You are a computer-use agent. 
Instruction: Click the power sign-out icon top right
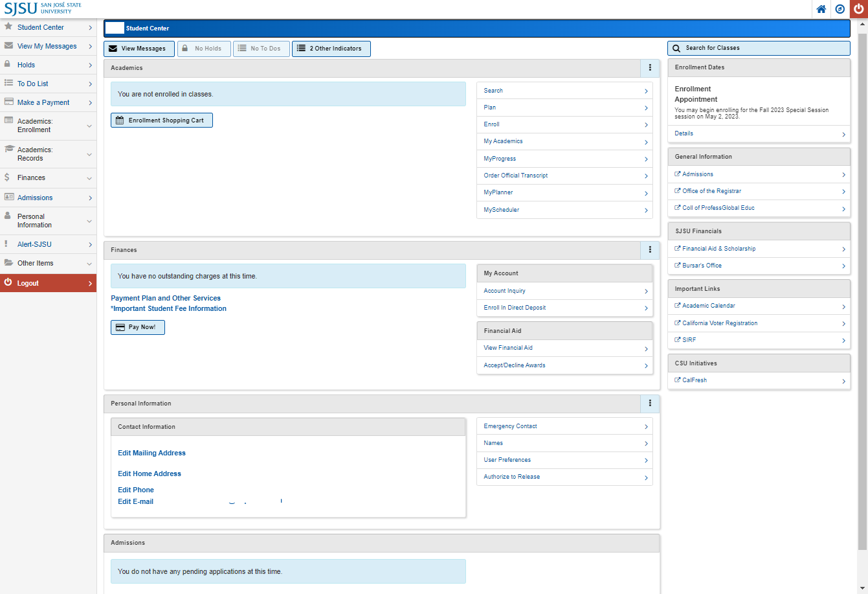pos(858,9)
